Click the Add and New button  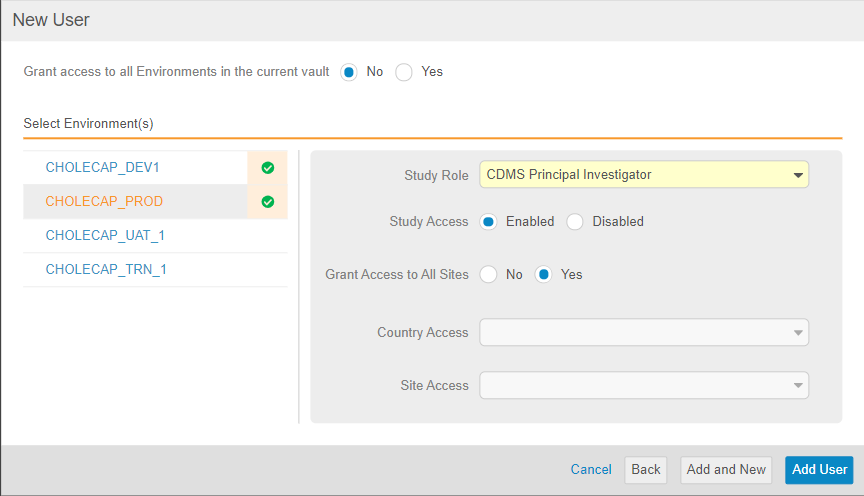click(x=726, y=470)
